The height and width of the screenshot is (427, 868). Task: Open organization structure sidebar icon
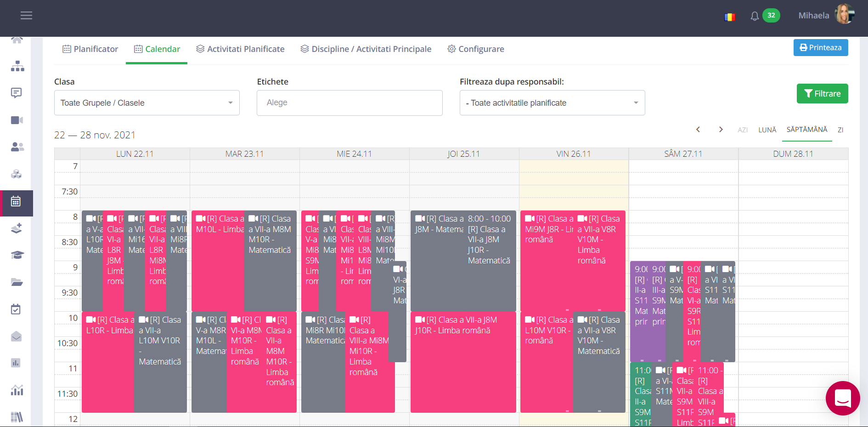point(17,66)
